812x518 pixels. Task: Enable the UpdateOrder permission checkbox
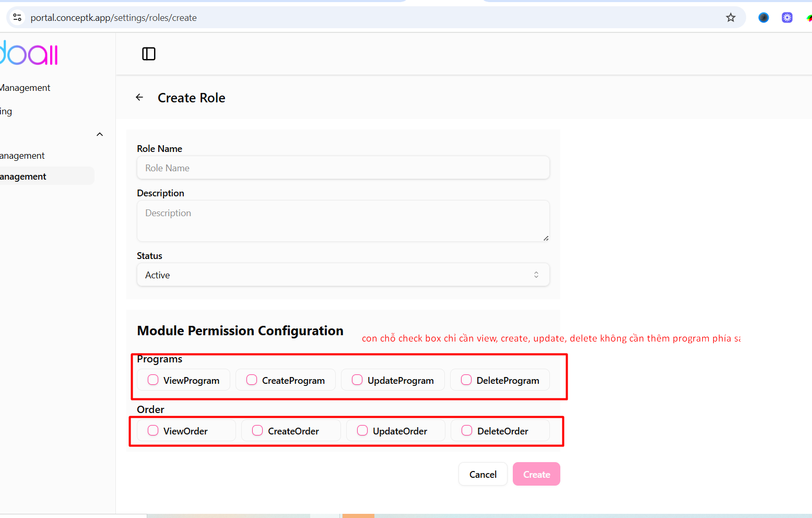[362, 431]
